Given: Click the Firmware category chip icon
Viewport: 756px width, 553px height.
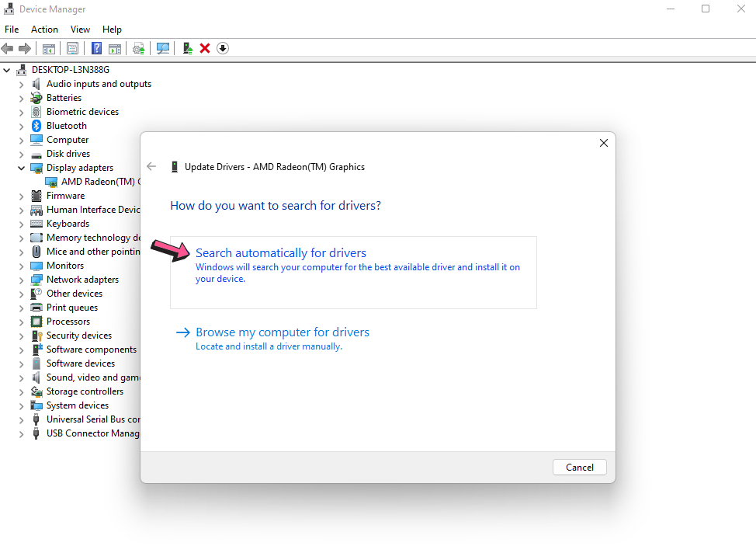Looking at the screenshot, I should [x=36, y=196].
